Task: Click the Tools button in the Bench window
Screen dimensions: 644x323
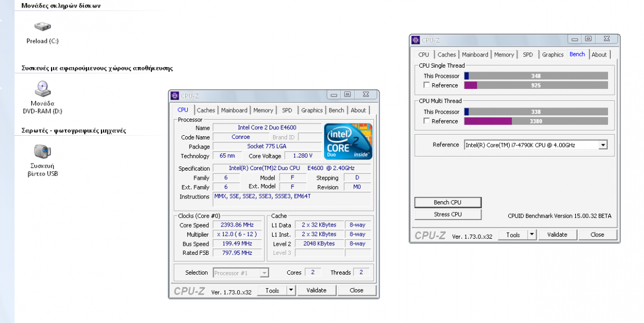Action: tap(513, 234)
